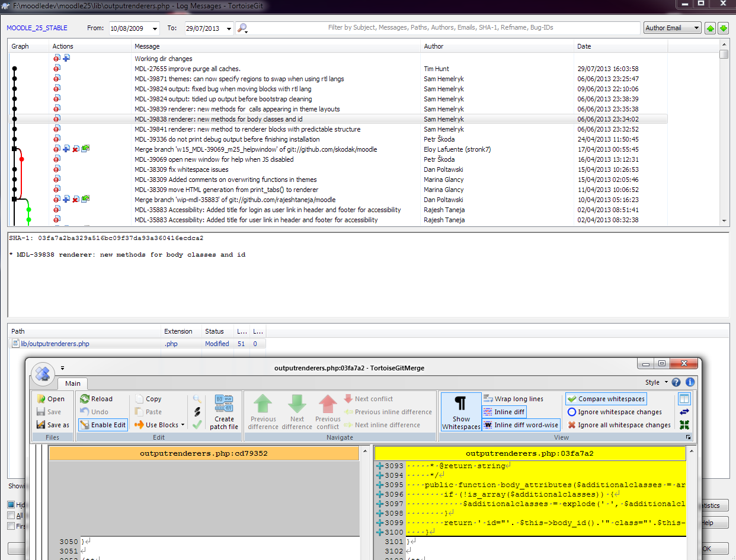This screenshot has width=736, height=560.
Task: Click the MOODLE_25_STABLE branch link
Action: point(37,28)
